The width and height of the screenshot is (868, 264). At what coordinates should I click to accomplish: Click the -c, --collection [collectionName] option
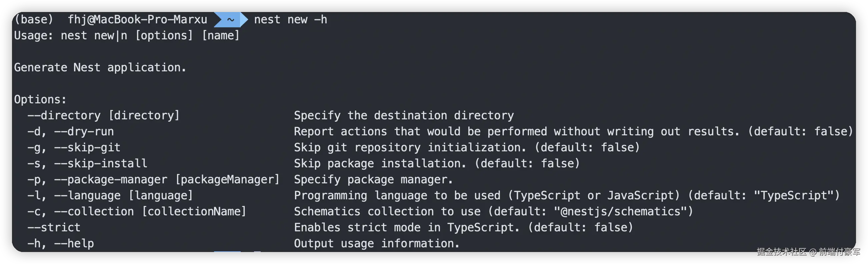137,212
